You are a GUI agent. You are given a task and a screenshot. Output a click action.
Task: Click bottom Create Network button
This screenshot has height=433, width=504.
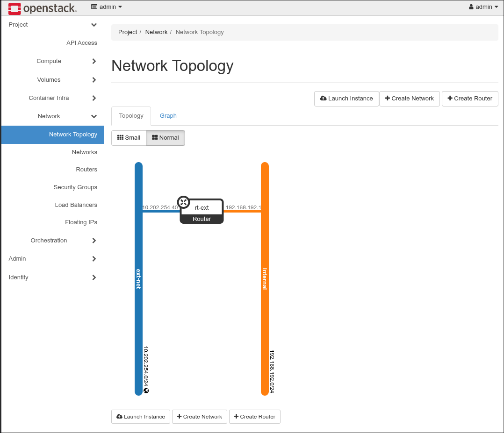(200, 417)
